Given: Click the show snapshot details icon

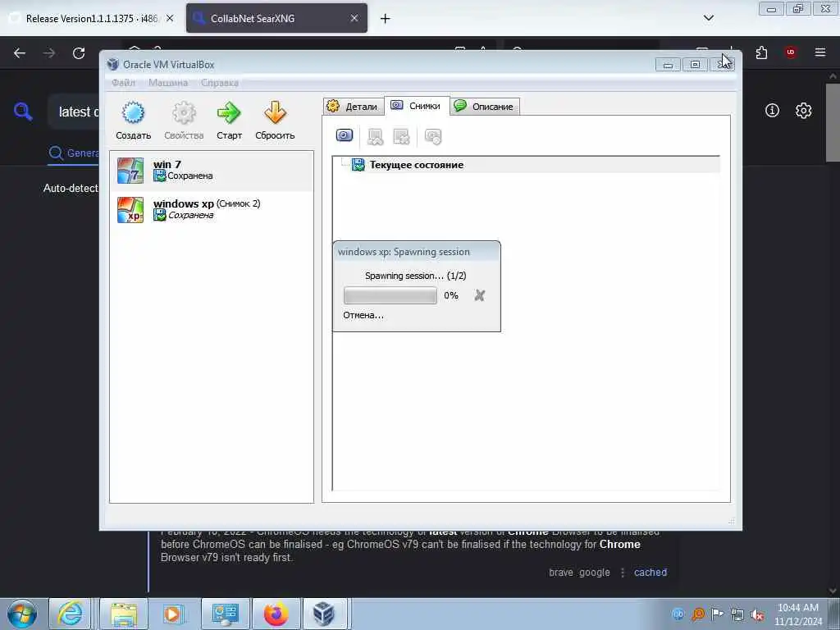Looking at the screenshot, I should point(433,137).
